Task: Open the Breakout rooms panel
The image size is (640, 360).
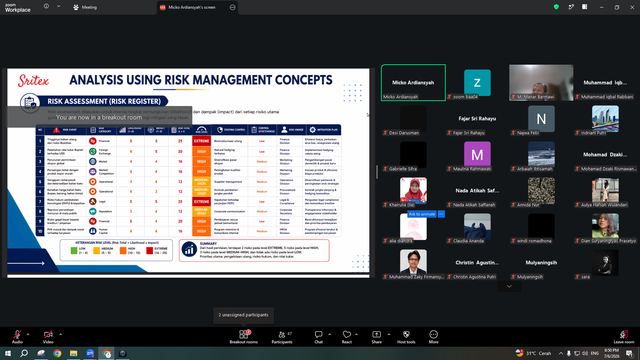Action: pos(244,337)
